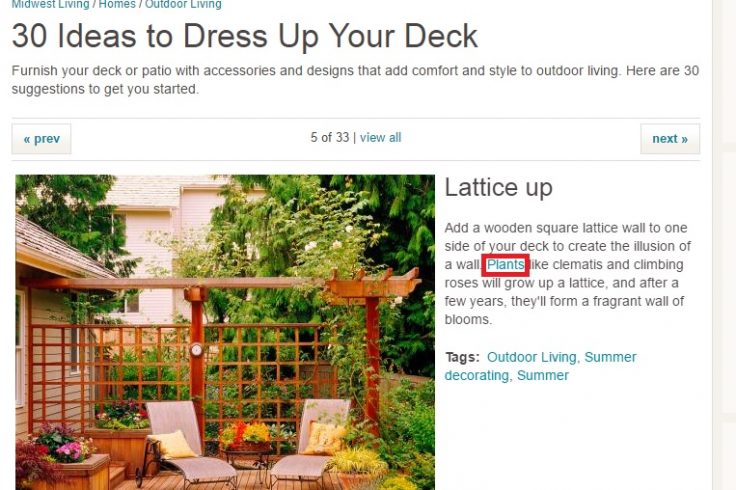Viewport: 736px width, 490px height.
Task: Advance to next slide with next button
Action: coord(670,139)
